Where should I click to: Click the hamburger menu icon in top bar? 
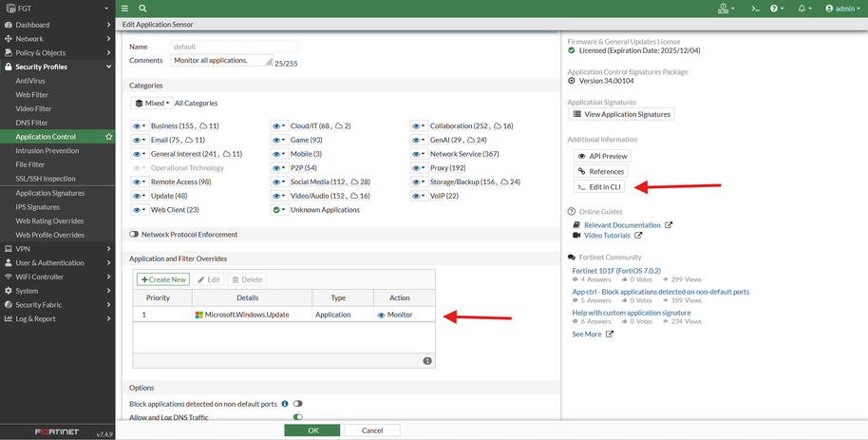[125, 9]
